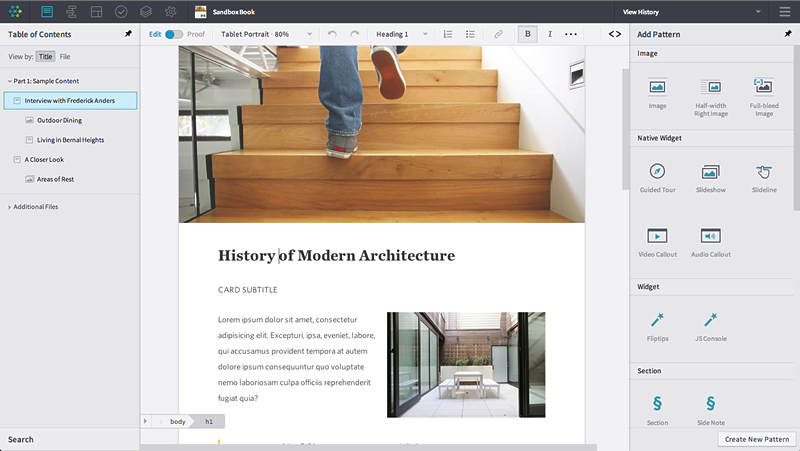Click the Search field
The height and width of the screenshot is (451, 800).
[70, 439]
